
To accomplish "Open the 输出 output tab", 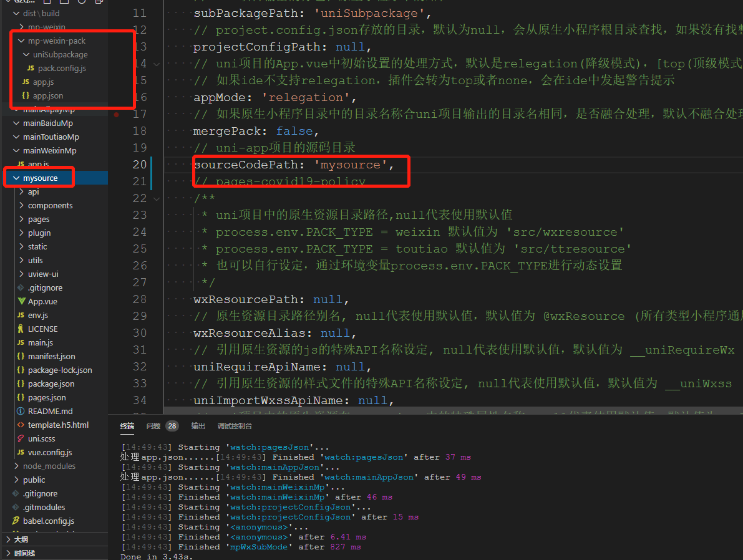I will click(198, 426).
